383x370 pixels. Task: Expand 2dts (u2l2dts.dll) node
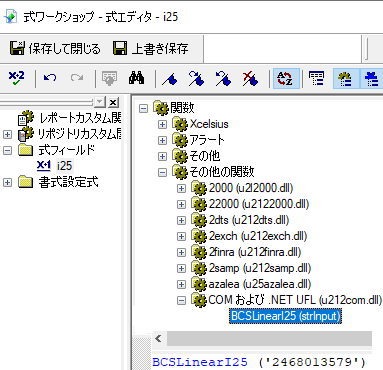[x=181, y=220]
